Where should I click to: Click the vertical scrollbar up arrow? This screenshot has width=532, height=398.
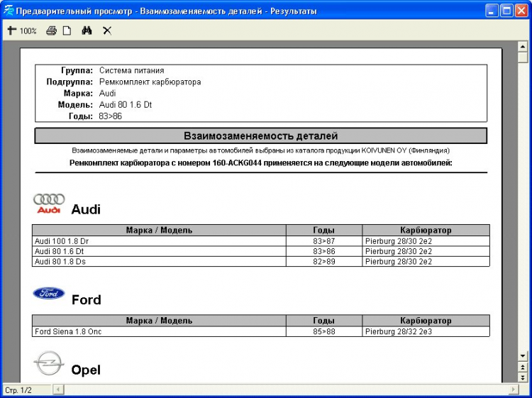(x=523, y=46)
